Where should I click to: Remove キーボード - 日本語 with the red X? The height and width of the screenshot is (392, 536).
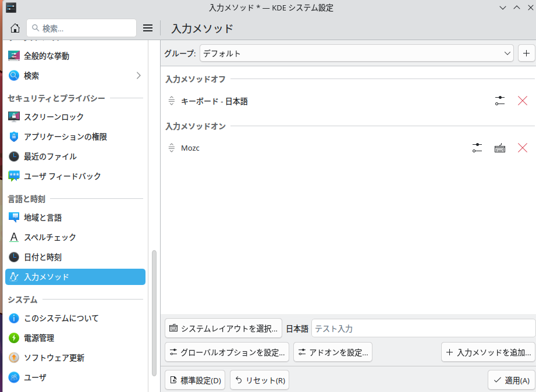coord(523,101)
